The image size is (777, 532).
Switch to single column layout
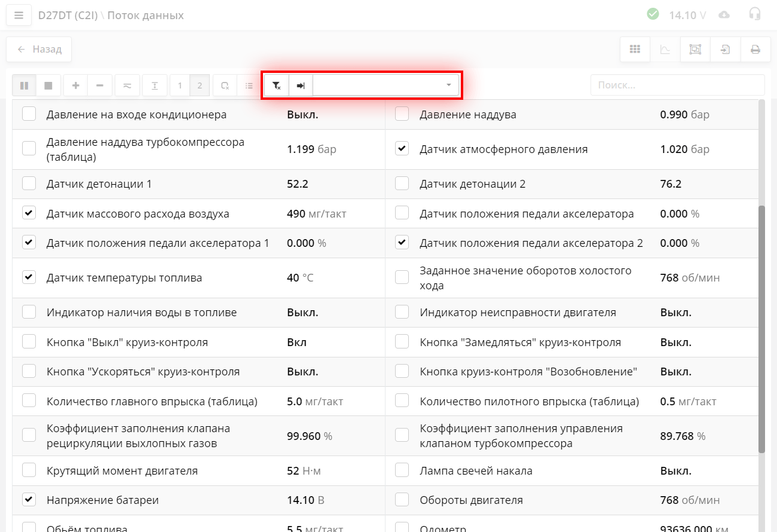click(180, 85)
